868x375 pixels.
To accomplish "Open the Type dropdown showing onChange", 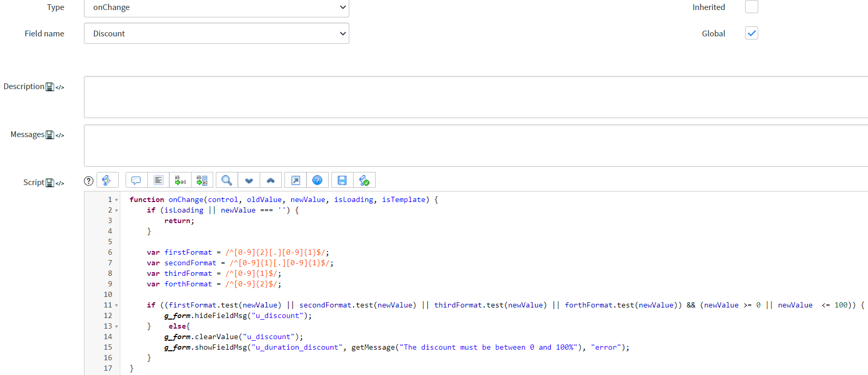I will pyautogui.click(x=216, y=7).
